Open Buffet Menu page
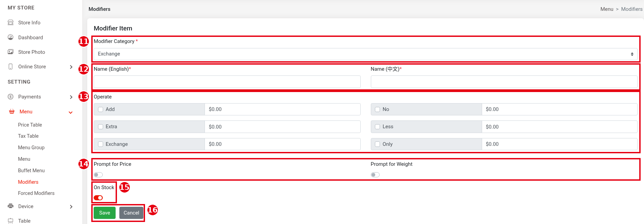This screenshot has width=644, height=224. coord(31,171)
